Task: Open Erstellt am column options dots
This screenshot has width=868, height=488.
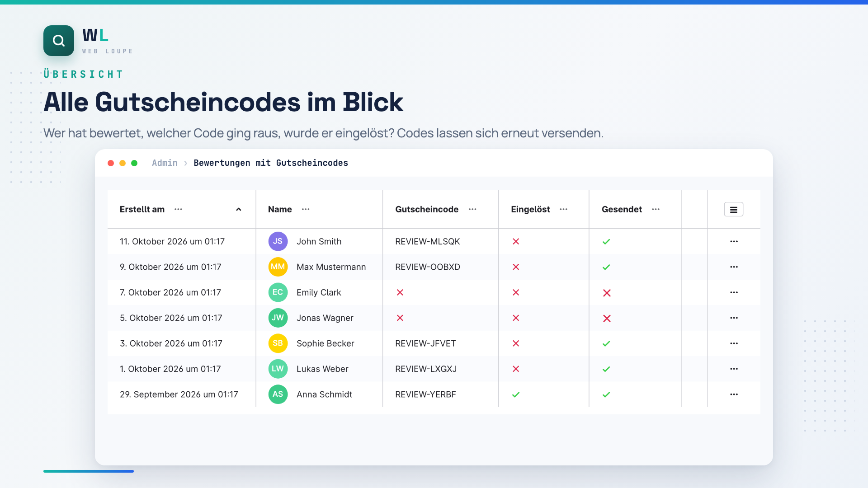Action: pyautogui.click(x=178, y=209)
